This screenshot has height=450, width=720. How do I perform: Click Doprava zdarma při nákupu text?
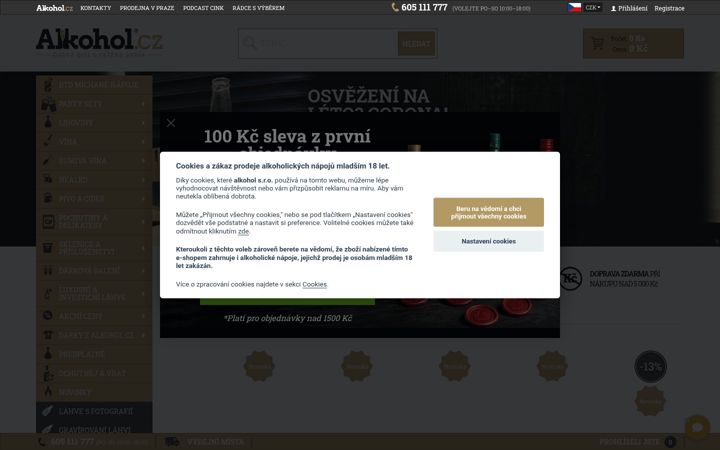[625, 279]
